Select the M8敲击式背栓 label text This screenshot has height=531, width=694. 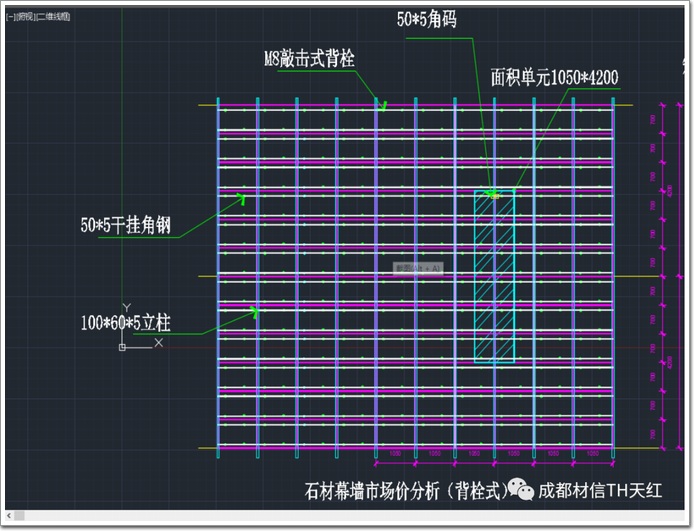point(308,60)
